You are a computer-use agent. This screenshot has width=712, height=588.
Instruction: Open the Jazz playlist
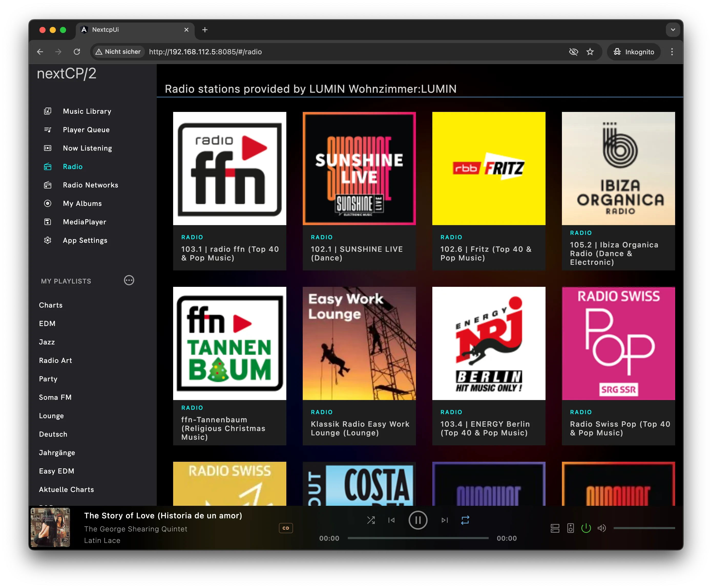click(47, 342)
